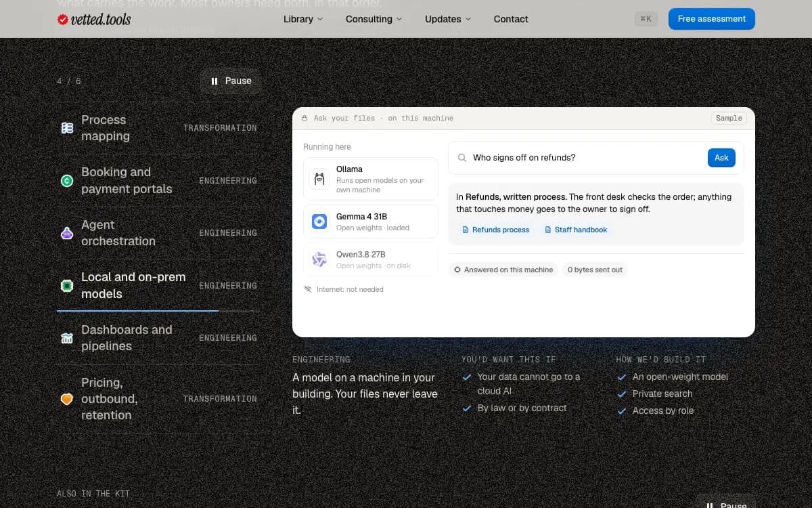This screenshot has height=508, width=812.
Task: Click the HOW WE'D BUILD IT heading
Action: pyautogui.click(x=661, y=360)
